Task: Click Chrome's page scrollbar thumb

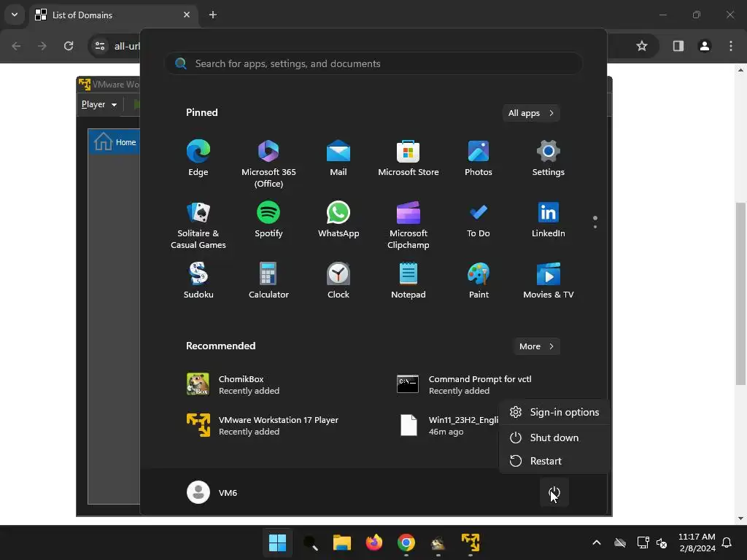Action: pos(740,293)
